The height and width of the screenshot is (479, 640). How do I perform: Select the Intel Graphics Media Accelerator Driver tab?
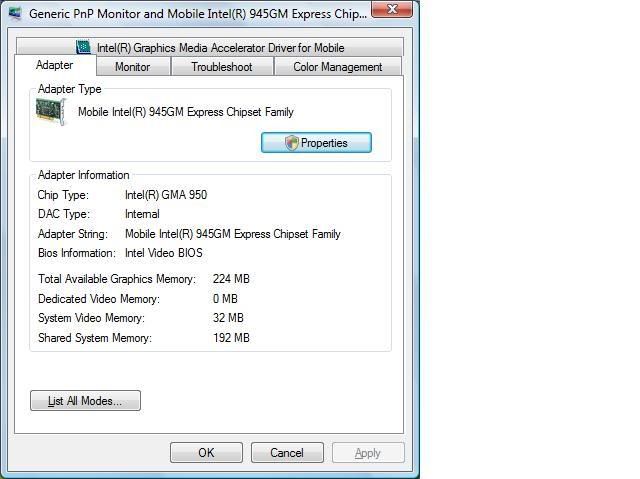click(x=210, y=47)
